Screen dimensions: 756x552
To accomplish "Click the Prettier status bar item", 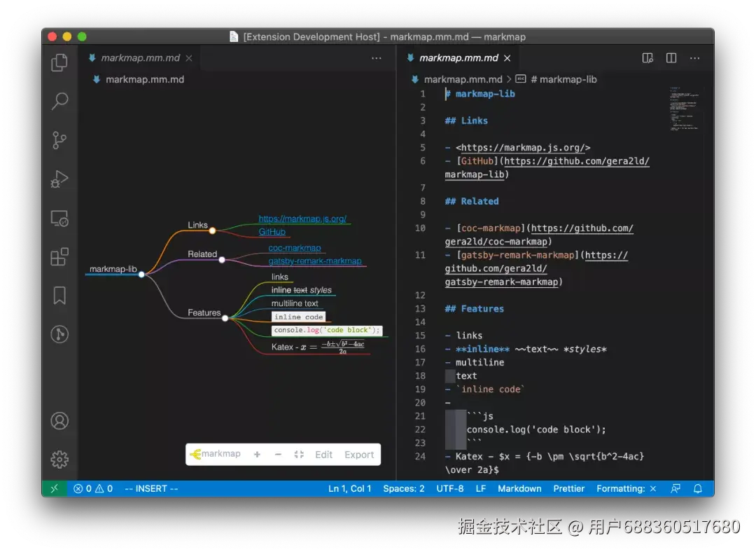I will point(569,488).
